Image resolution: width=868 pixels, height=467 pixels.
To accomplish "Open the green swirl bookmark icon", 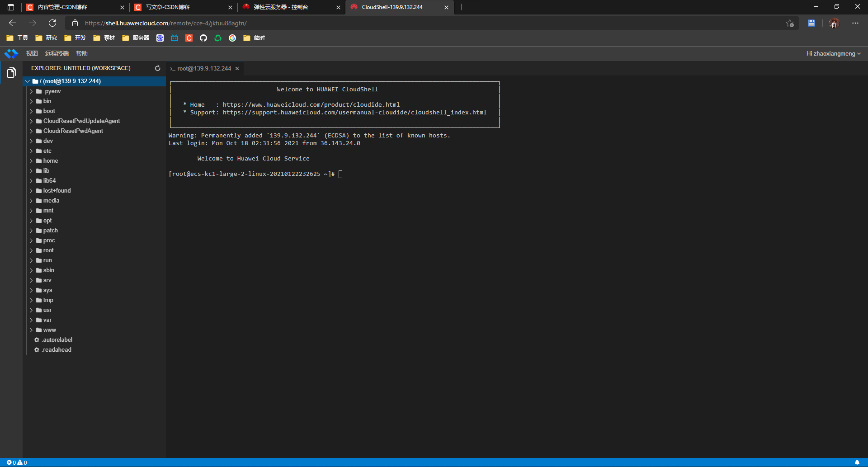I will (x=218, y=38).
